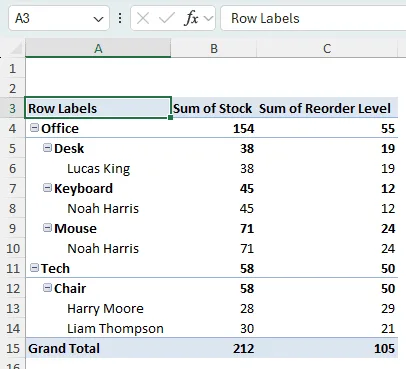Click the formula bar containing Row Labels

pyautogui.click(x=313, y=18)
